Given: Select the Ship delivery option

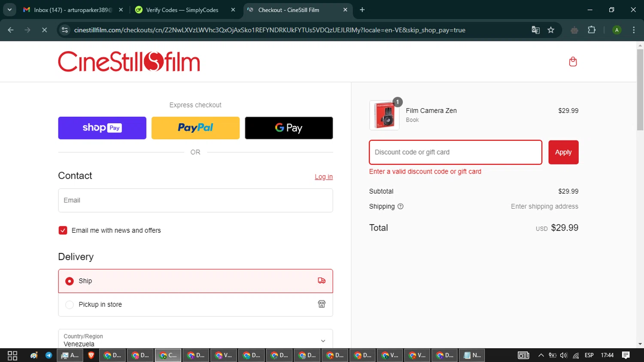Looking at the screenshot, I should tap(195, 281).
